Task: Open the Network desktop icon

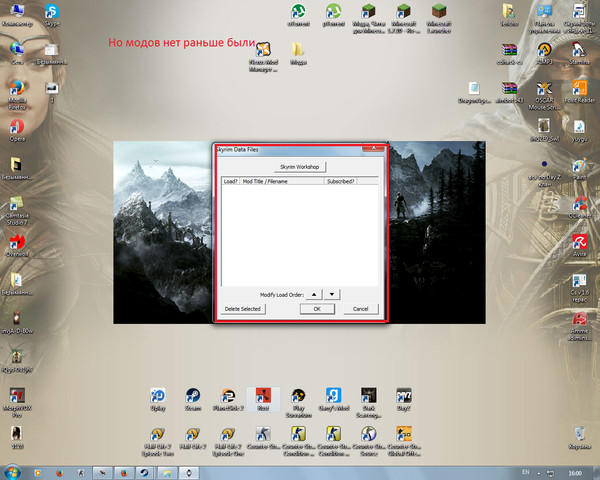Action: pos(17,54)
